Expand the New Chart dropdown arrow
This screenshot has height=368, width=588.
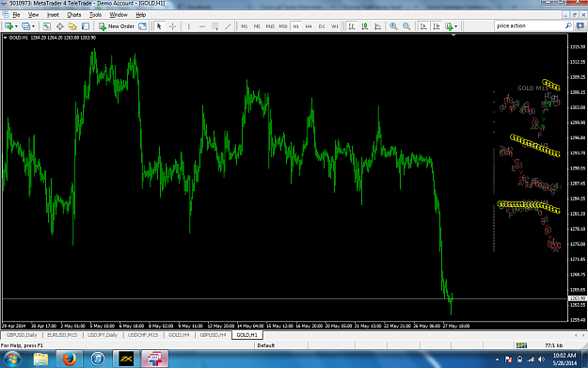(x=16, y=26)
